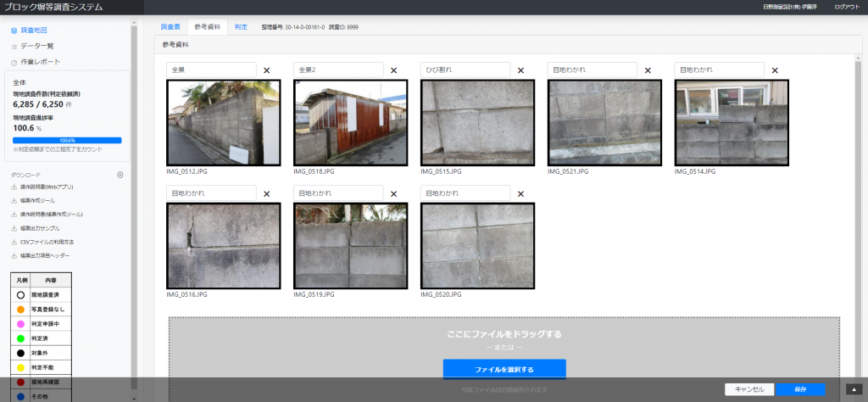The height and width of the screenshot is (402, 868).
Task: Open データ一覧 from the sidebar
Action: (x=36, y=46)
